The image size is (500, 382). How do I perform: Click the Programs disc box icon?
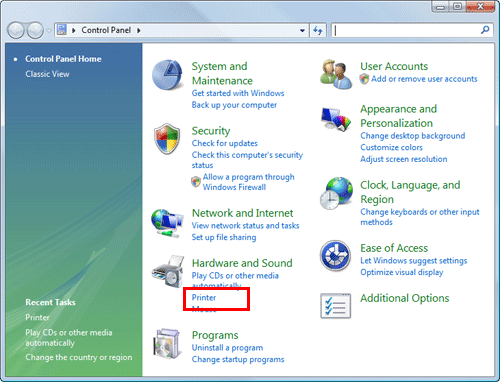[167, 345]
